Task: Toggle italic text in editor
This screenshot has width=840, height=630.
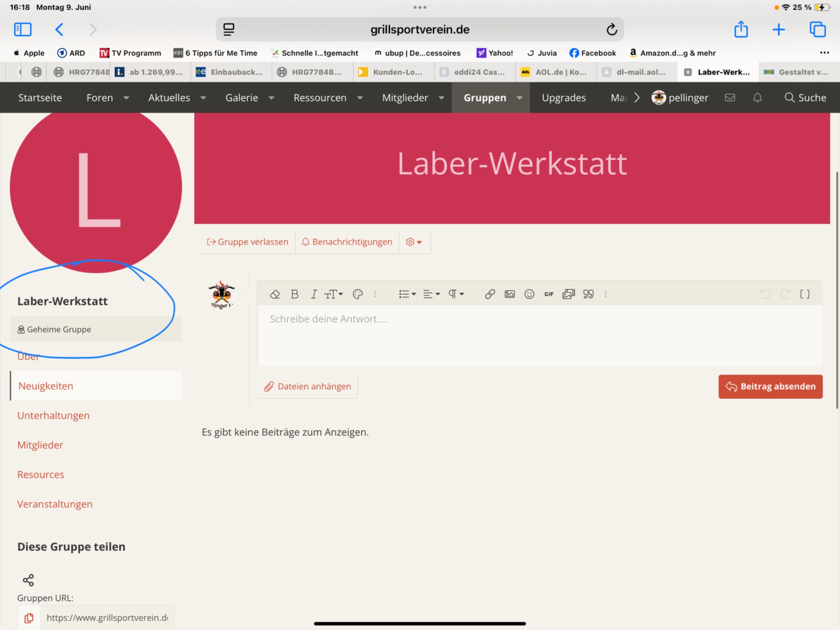Action: [314, 294]
